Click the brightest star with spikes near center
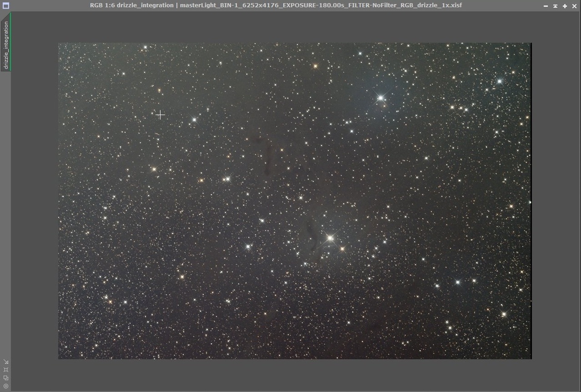This screenshot has height=392, width=581. pos(330,238)
